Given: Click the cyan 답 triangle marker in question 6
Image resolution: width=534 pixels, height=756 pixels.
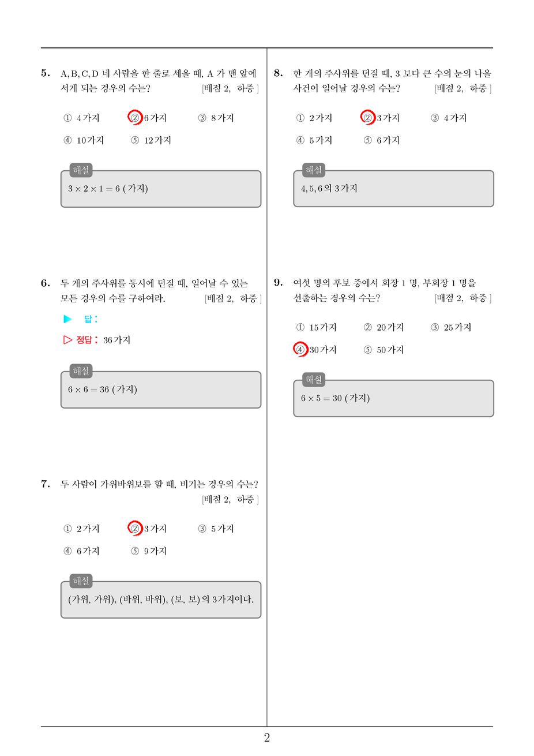Looking at the screenshot, I should 67,319.
